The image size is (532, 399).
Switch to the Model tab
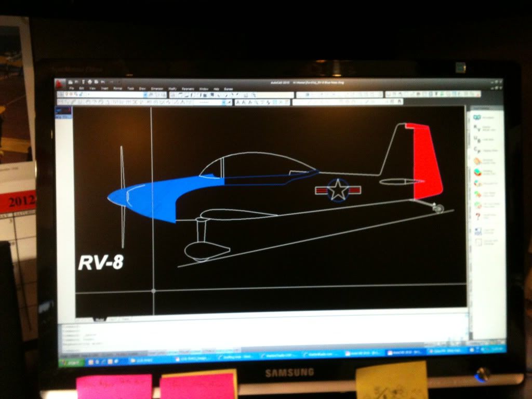[99, 319]
